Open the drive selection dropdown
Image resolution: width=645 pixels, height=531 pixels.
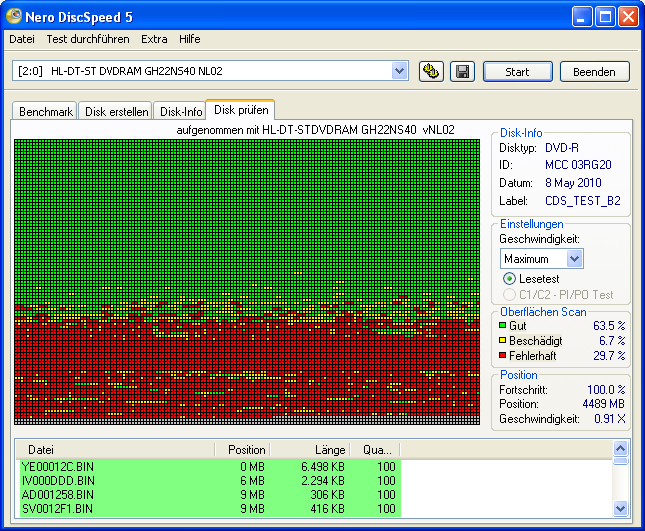click(399, 71)
